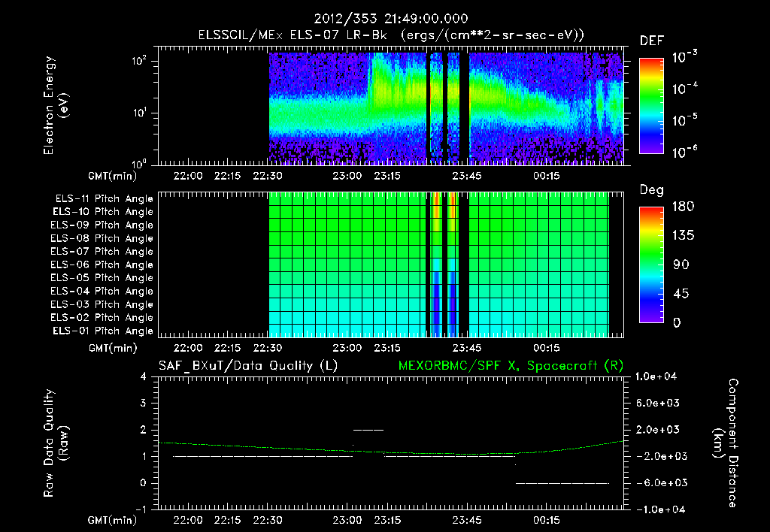Screen dimensions: 770x532
Task: Click the 10^-6 tick on DEF color bar
Action: point(684,152)
